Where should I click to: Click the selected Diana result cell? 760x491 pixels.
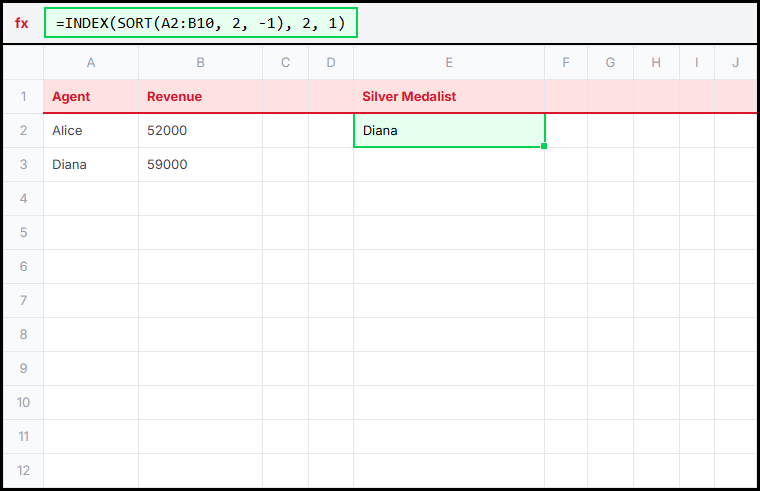449,131
